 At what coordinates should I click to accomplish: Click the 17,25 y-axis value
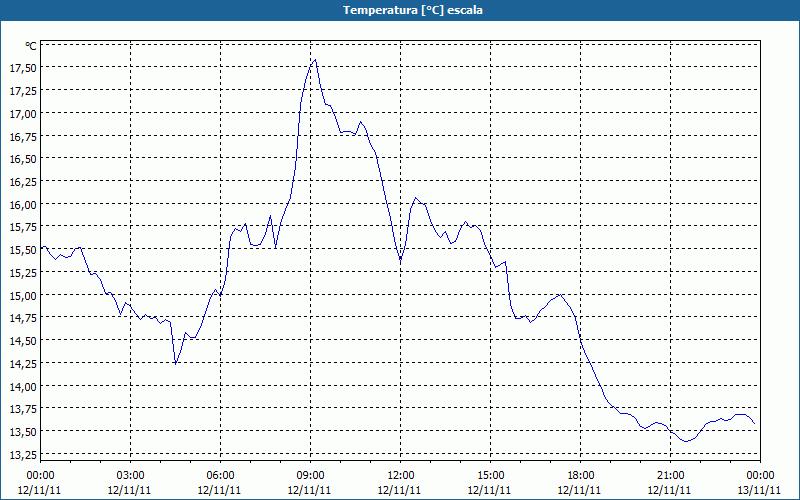pos(23,91)
